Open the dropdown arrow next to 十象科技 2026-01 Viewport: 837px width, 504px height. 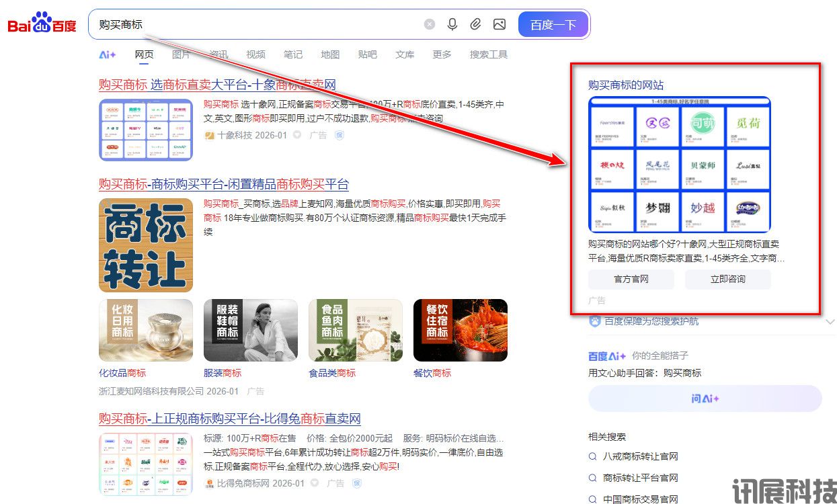296,135
